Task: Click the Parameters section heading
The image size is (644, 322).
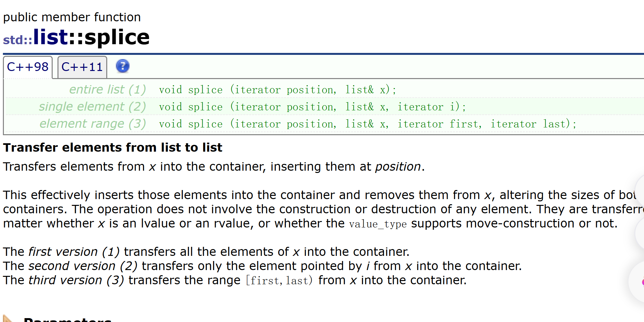Action: (68, 319)
